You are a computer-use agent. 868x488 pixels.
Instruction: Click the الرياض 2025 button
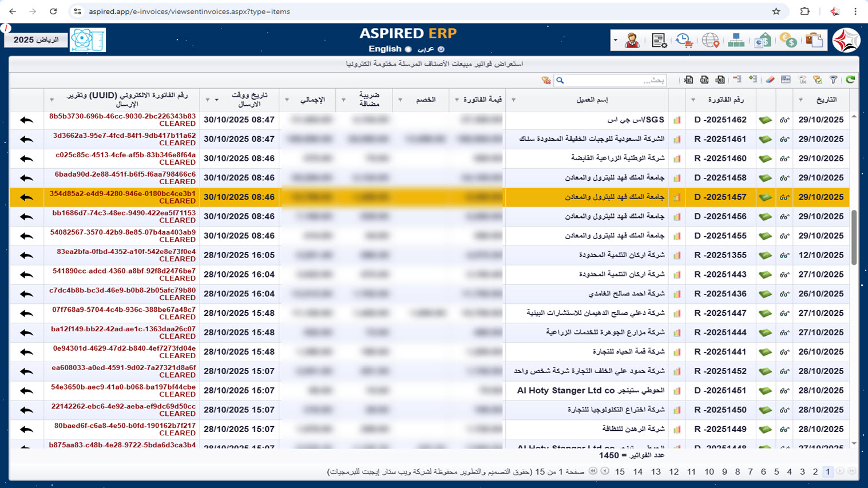pyautogui.click(x=36, y=40)
